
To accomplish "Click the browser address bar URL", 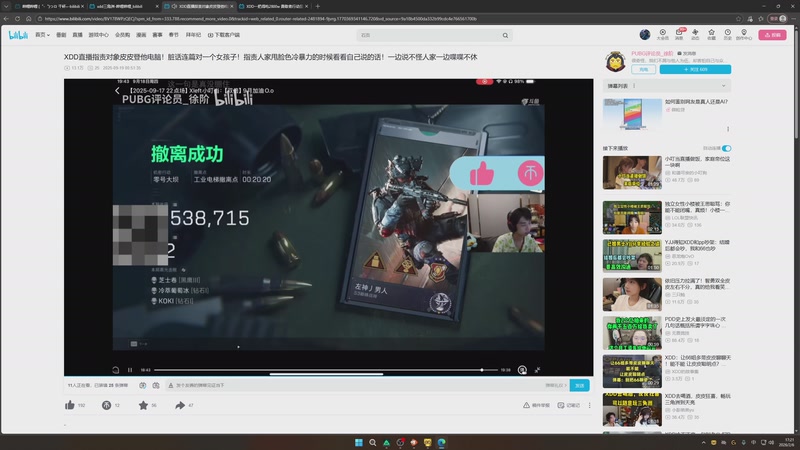I will (260, 19).
